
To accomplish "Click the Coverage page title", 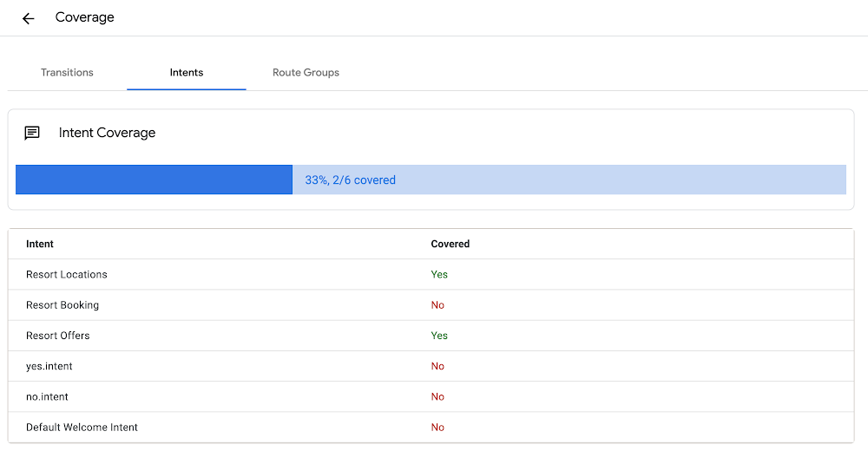I will pos(85,17).
